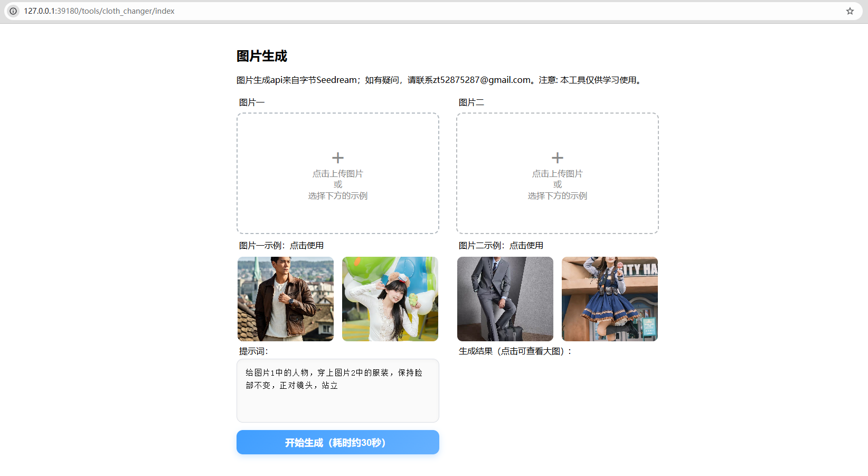The height and width of the screenshot is (476, 868).
Task: Choose the girl in white sweater example
Action: coord(390,299)
